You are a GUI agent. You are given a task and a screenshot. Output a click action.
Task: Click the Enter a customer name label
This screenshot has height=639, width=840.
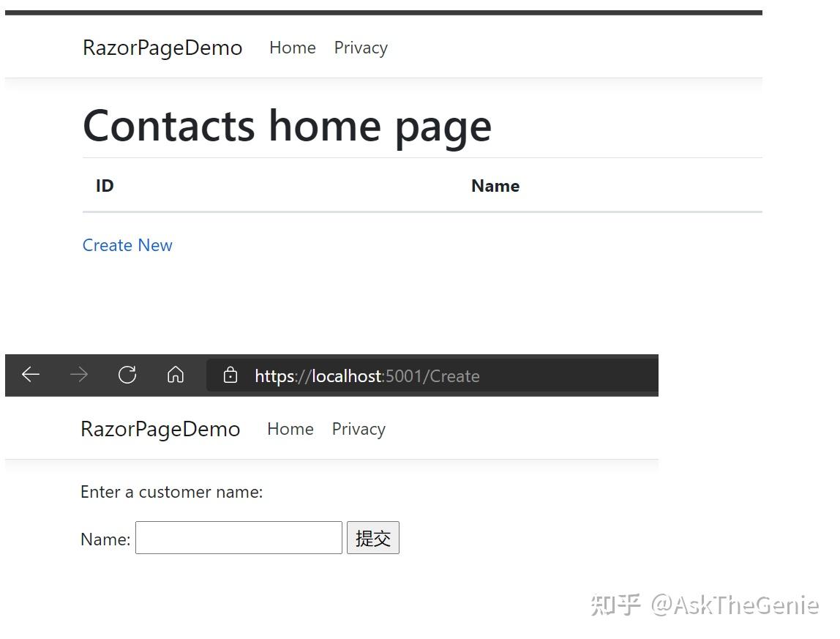[x=173, y=492]
